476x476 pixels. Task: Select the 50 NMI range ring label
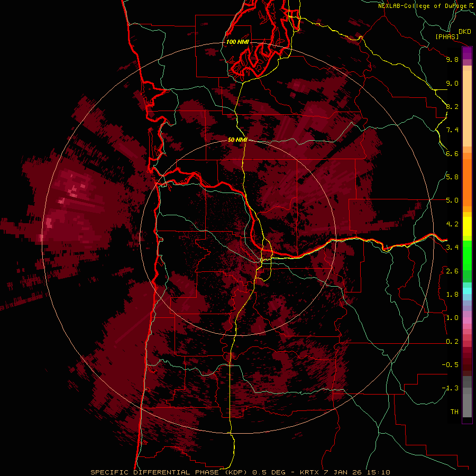(237, 140)
